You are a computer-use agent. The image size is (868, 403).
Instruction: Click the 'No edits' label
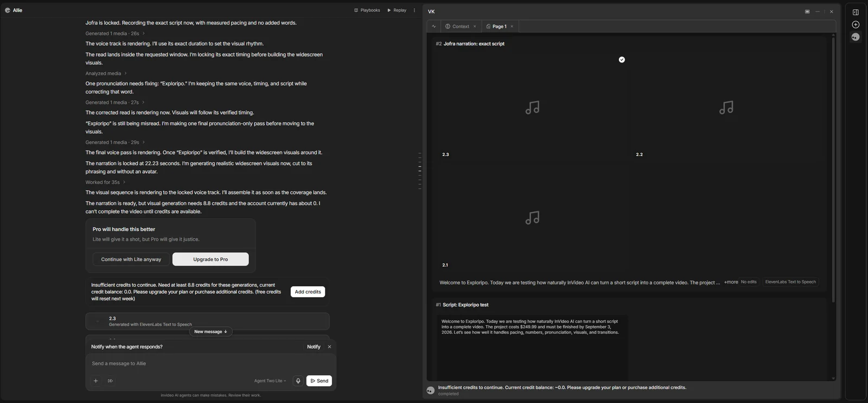(x=749, y=282)
